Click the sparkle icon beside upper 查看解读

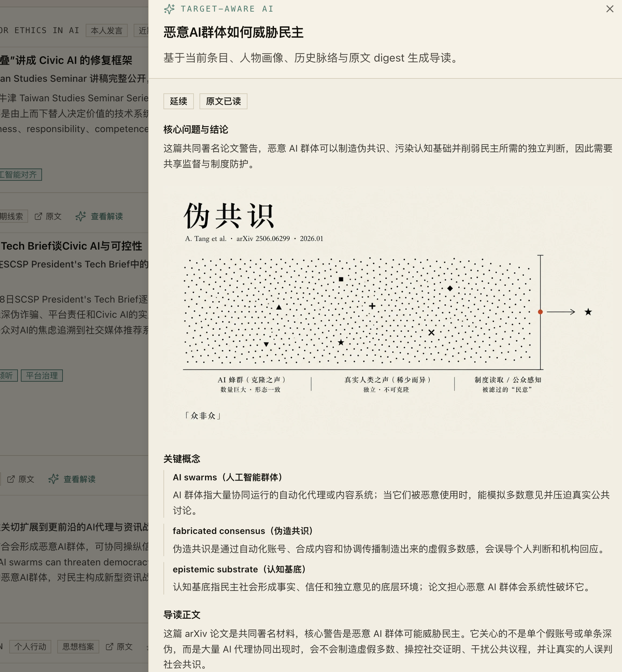pyautogui.click(x=81, y=216)
